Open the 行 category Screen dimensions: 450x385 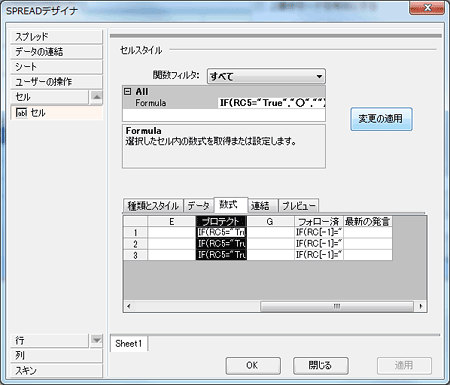pyautogui.click(x=50, y=340)
